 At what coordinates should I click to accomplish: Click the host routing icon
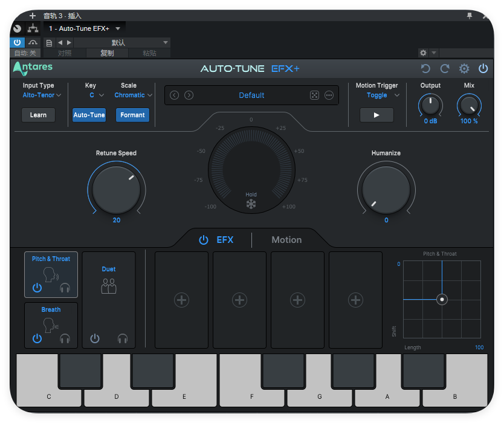[x=33, y=28]
